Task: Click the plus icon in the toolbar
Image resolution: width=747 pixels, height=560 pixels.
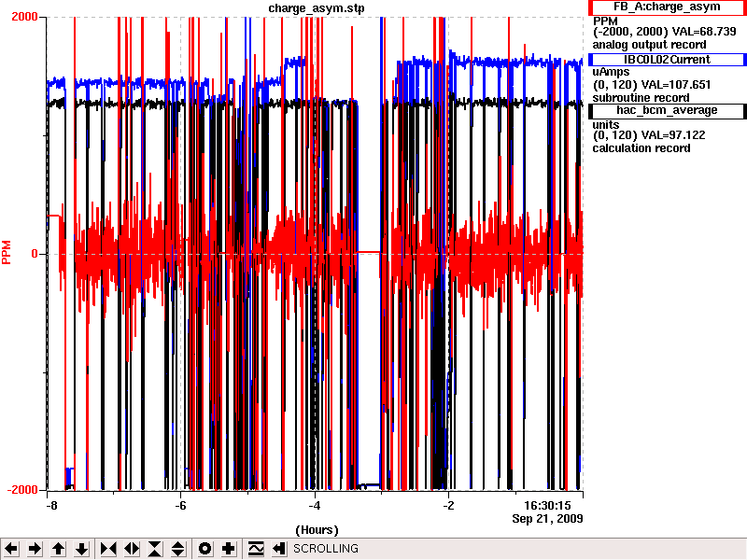Action: click(228, 549)
